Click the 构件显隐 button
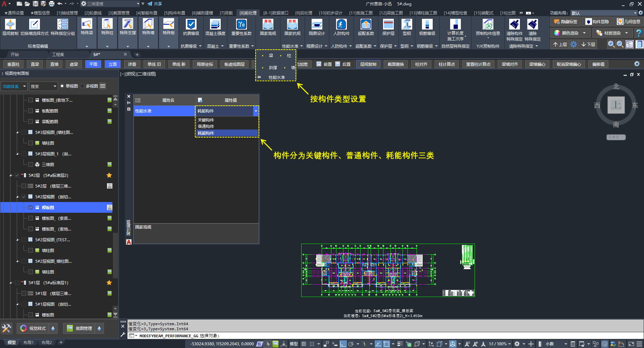644x348 pixels. pyautogui.click(x=597, y=22)
